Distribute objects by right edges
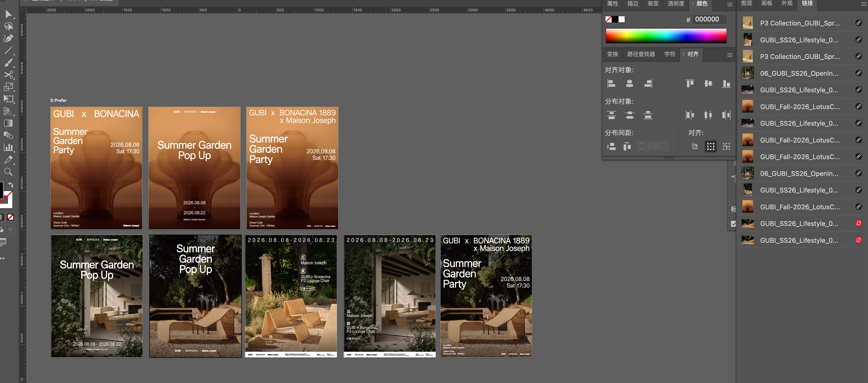This screenshot has width=868, height=383. tap(726, 115)
